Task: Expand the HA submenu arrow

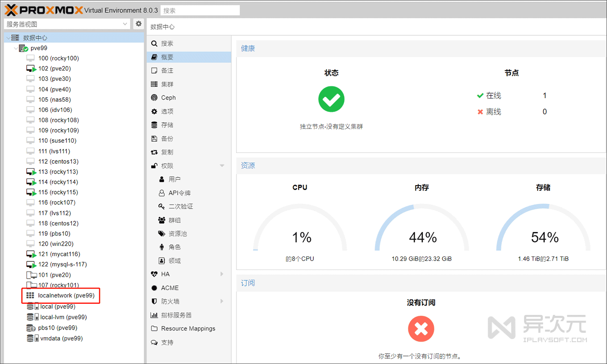Action: click(x=222, y=274)
